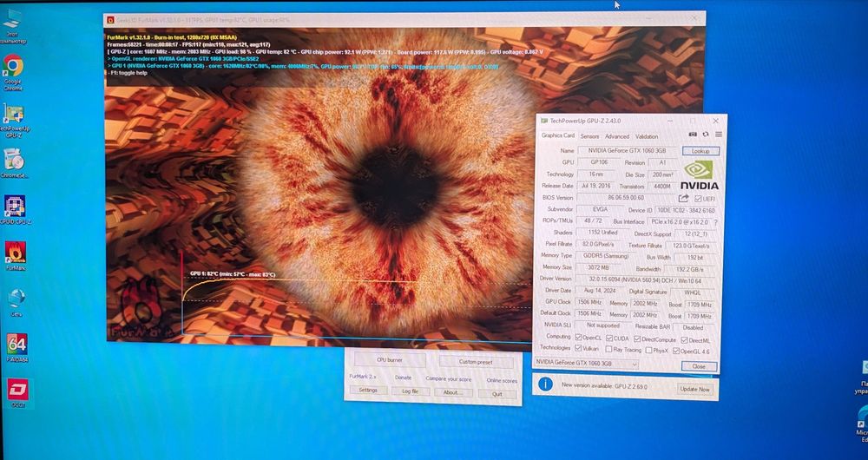Screen dimensions: 868x460
Task: Toggle the Vulkan checkbox
Action: 578,348
